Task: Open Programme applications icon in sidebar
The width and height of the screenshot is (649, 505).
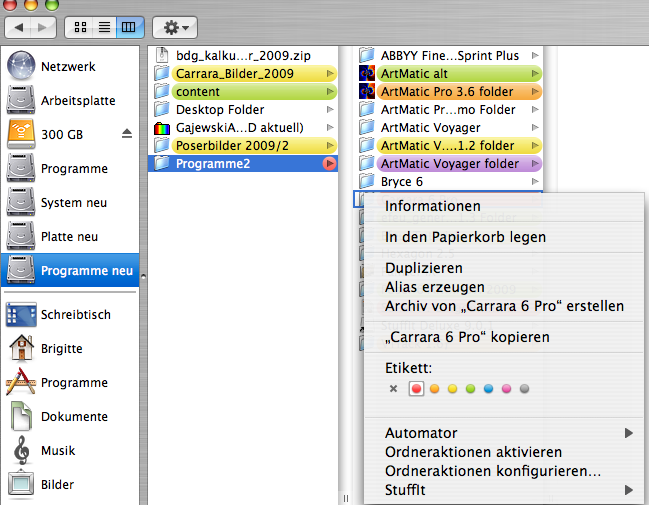Action: pos(21,382)
